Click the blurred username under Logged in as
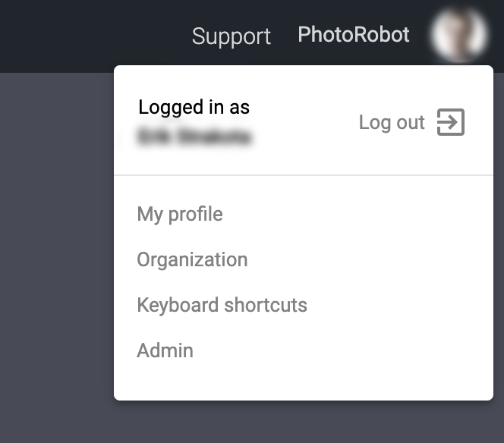This screenshot has height=443, width=504. pos(194,137)
